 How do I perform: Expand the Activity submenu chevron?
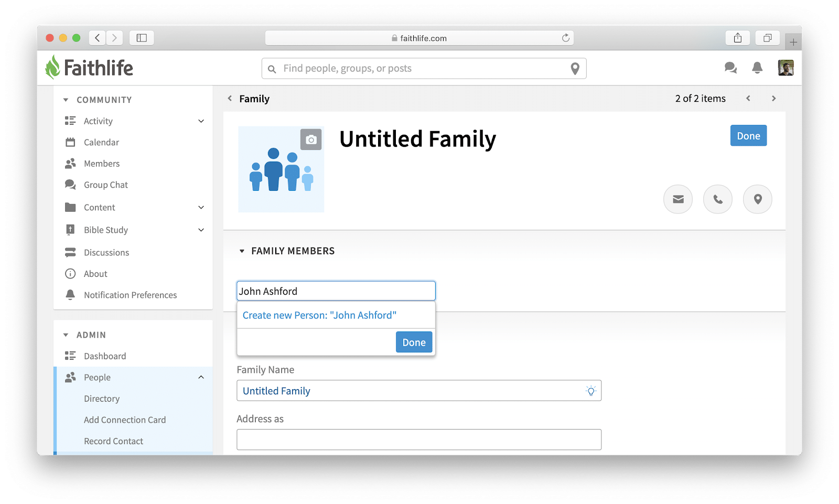tap(201, 121)
